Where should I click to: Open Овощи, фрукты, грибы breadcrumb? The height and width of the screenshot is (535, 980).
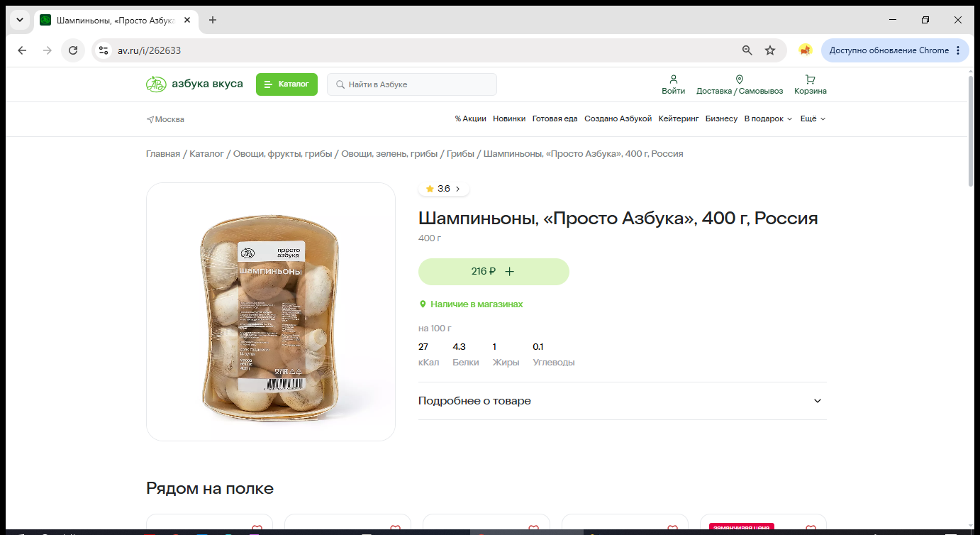283,154
